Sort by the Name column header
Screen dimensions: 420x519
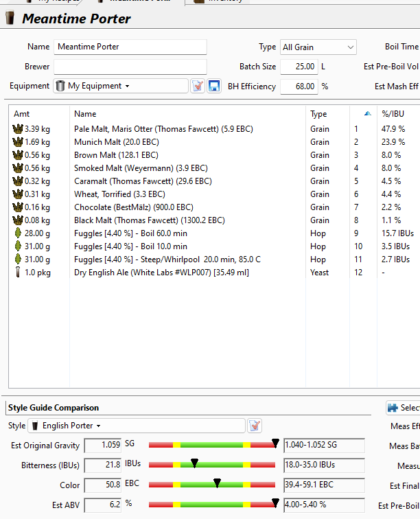tap(85, 114)
